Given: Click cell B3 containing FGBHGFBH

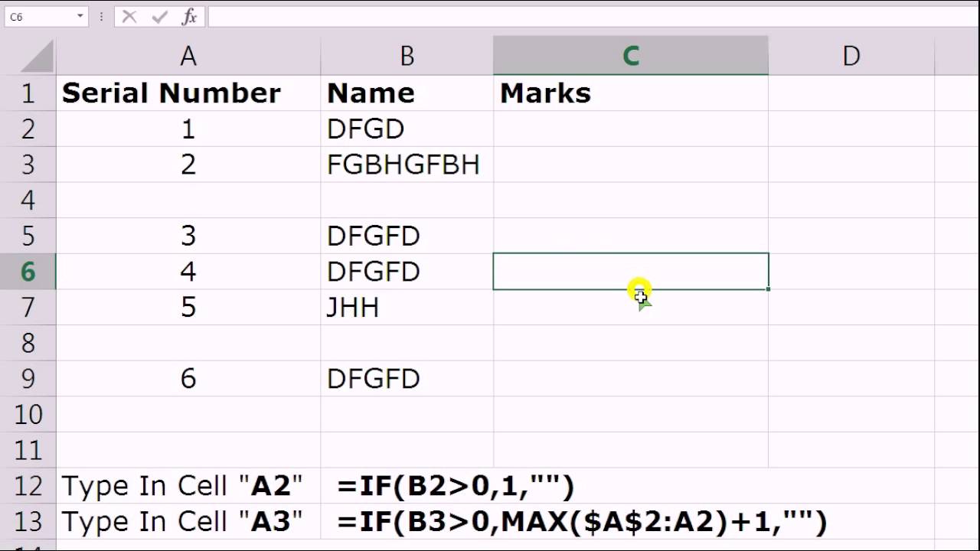Looking at the screenshot, I should coord(407,165).
